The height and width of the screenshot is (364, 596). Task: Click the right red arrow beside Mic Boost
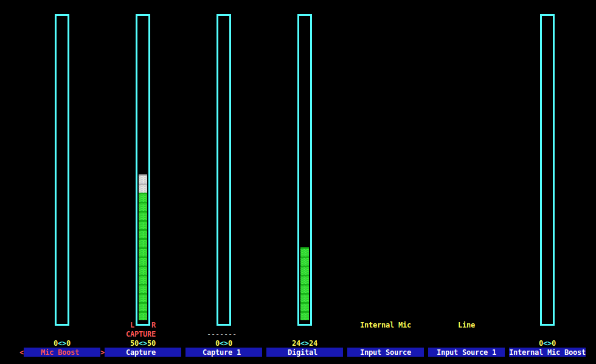103,352
